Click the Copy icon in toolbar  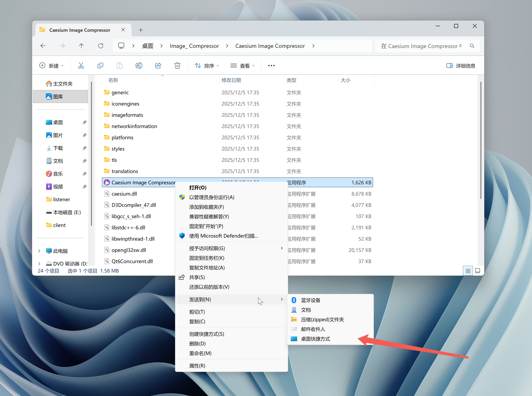pos(100,66)
